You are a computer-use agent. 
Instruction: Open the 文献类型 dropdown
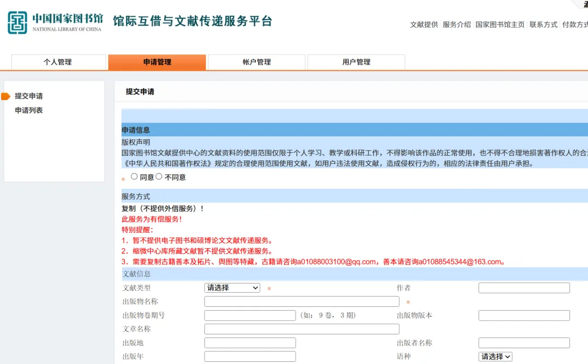pyautogui.click(x=232, y=288)
